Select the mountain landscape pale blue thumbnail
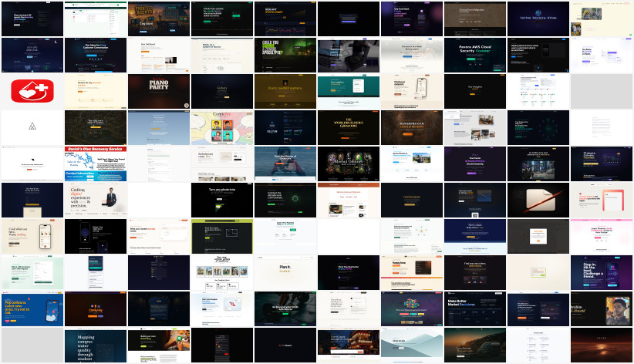Image resolution: width=634 pixels, height=364 pixels. [412, 345]
